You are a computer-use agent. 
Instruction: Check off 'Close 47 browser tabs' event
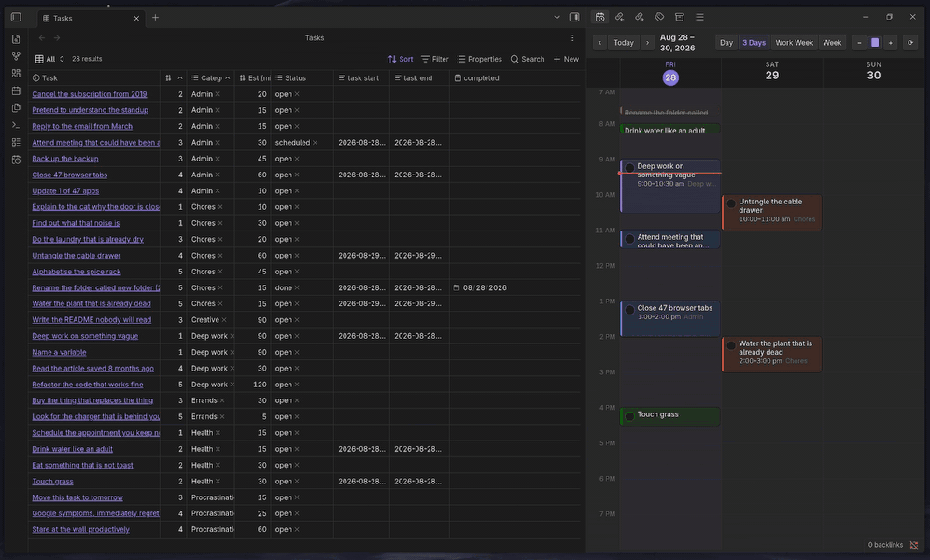pos(630,309)
